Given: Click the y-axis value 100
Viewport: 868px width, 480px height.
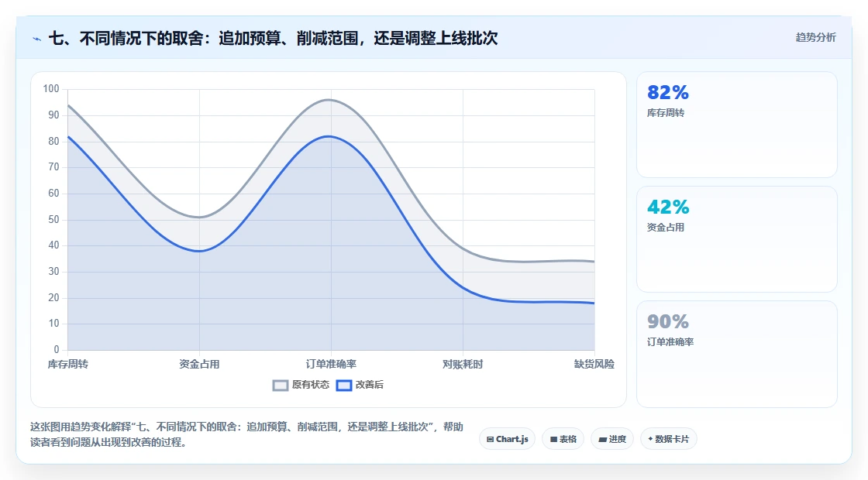Looking at the screenshot, I should [51, 89].
